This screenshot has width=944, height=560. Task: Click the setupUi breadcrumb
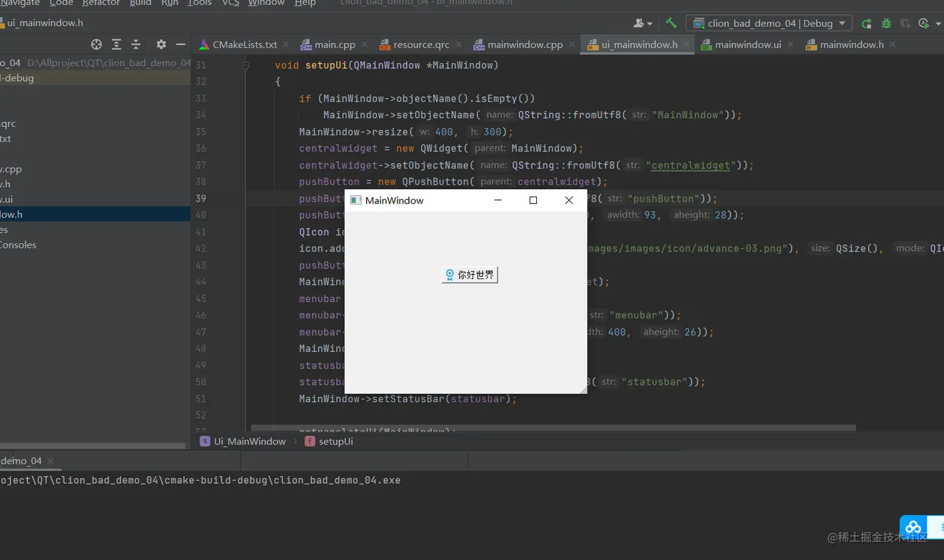[x=329, y=441]
